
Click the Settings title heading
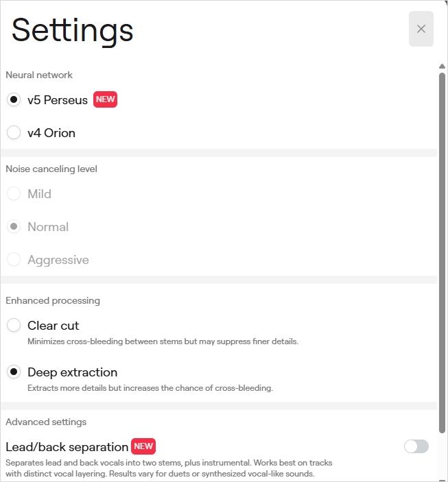(x=72, y=30)
